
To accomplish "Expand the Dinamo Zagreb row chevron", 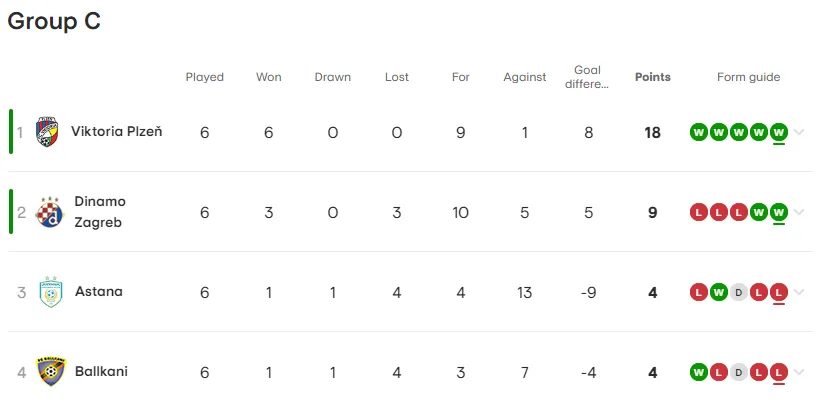I will click(799, 212).
